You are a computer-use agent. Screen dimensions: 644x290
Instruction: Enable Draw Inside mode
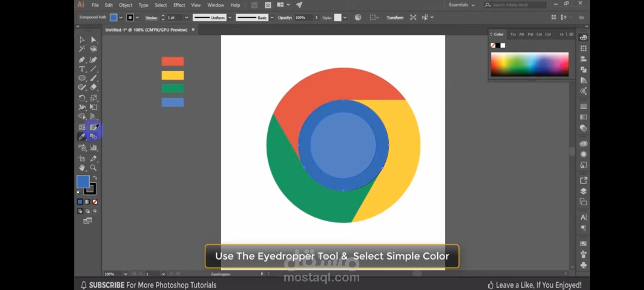click(x=95, y=211)
